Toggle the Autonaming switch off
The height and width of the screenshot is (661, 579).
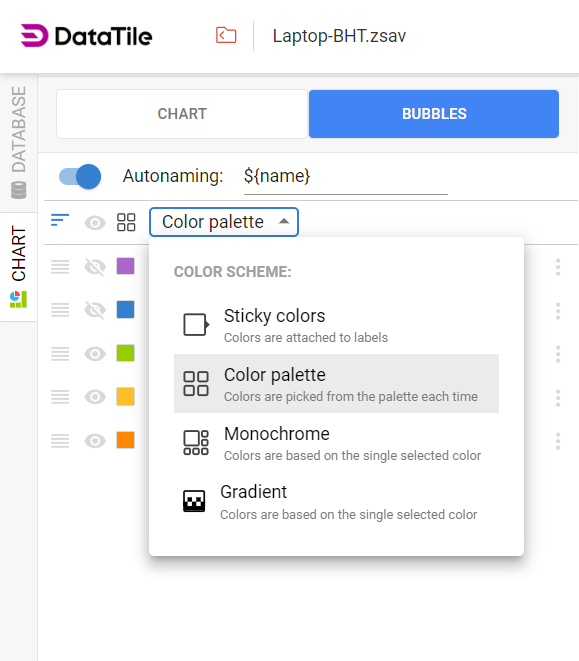[x=80, y=176]
